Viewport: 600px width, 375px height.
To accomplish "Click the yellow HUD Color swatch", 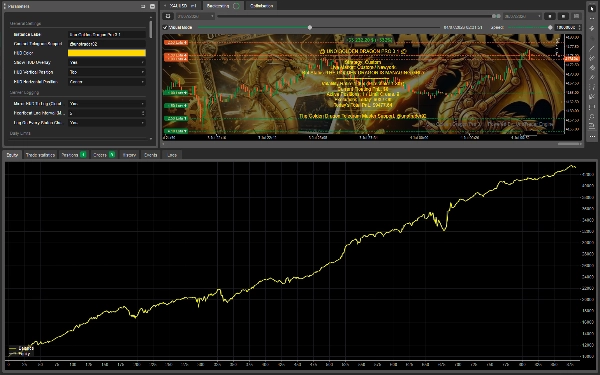I will 107,53.
